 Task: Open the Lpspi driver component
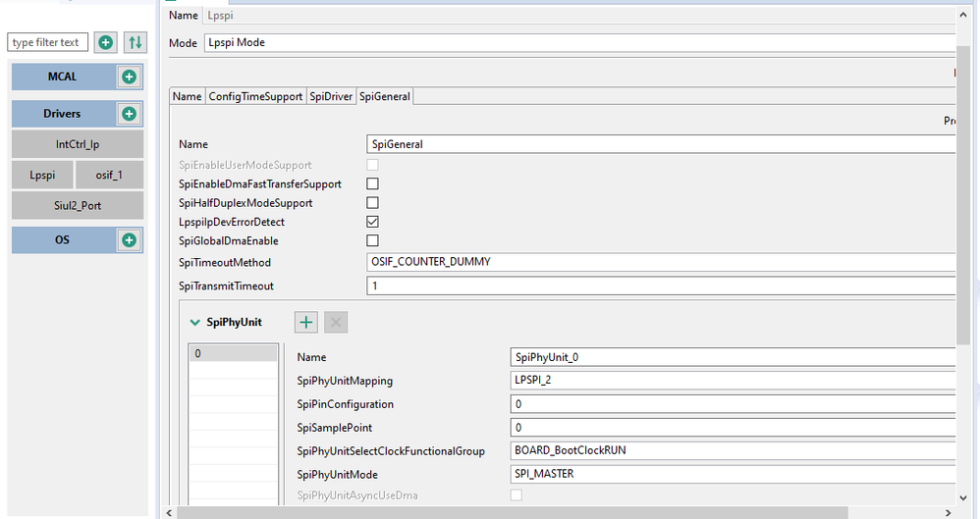pos(42,175)
